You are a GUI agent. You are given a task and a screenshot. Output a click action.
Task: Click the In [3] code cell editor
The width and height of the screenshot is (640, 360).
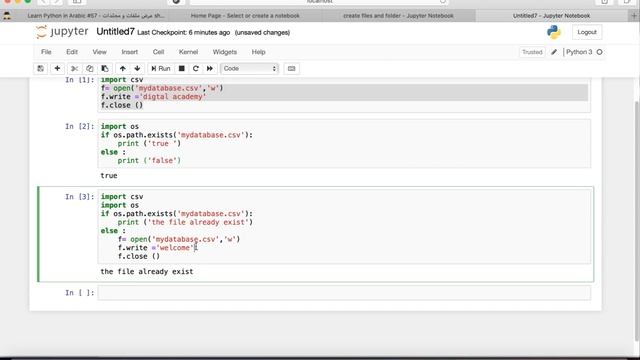pos(344,226)
